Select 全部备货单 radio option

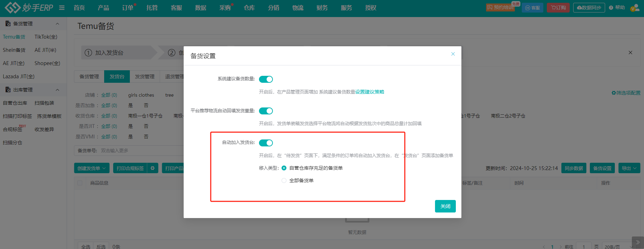[284, 180]
